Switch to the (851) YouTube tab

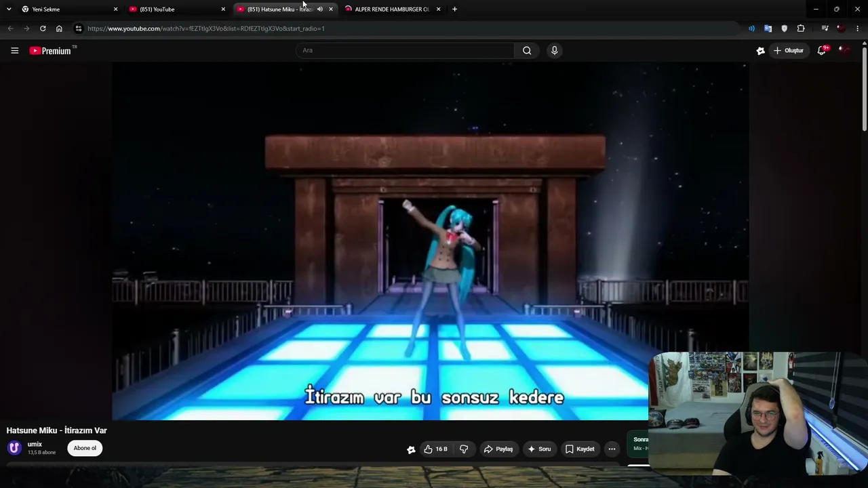(176, 9)
